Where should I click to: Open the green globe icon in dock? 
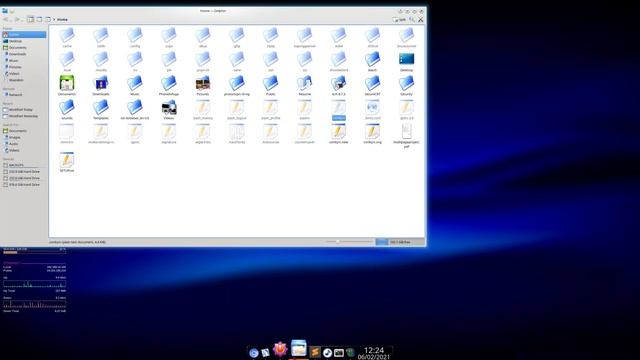(x=350, y=352)
